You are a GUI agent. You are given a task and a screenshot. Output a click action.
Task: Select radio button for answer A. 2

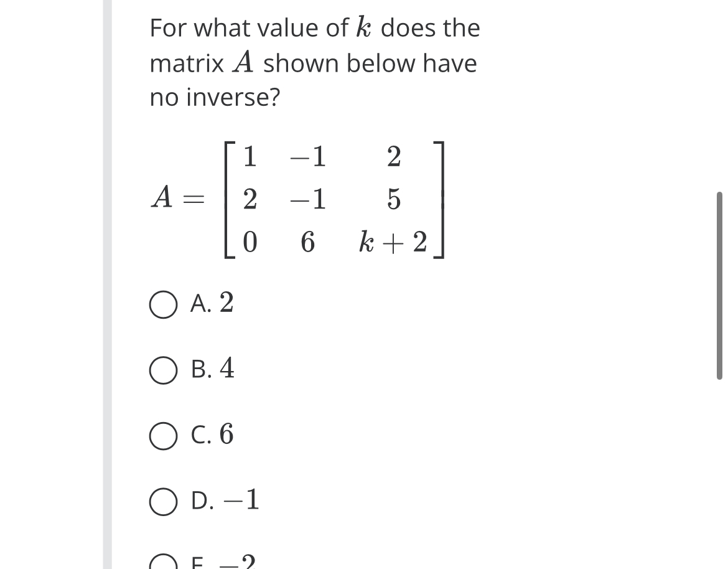[164, 305]
